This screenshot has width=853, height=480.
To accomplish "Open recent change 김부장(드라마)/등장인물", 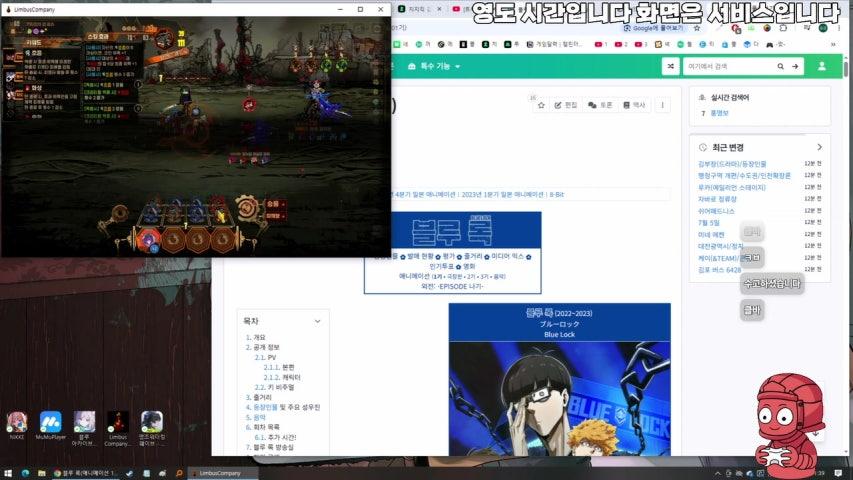I will click(732, 164).
